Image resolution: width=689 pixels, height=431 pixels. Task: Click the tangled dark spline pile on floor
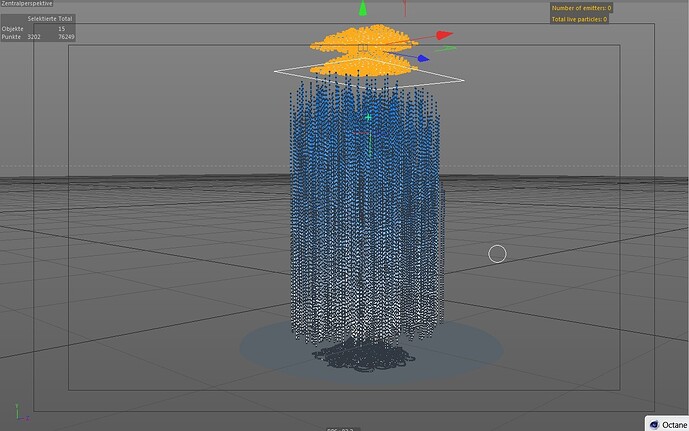(x=364, y=355)
